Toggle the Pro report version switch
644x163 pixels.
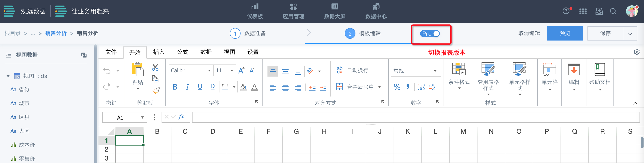tap(430, 33)
